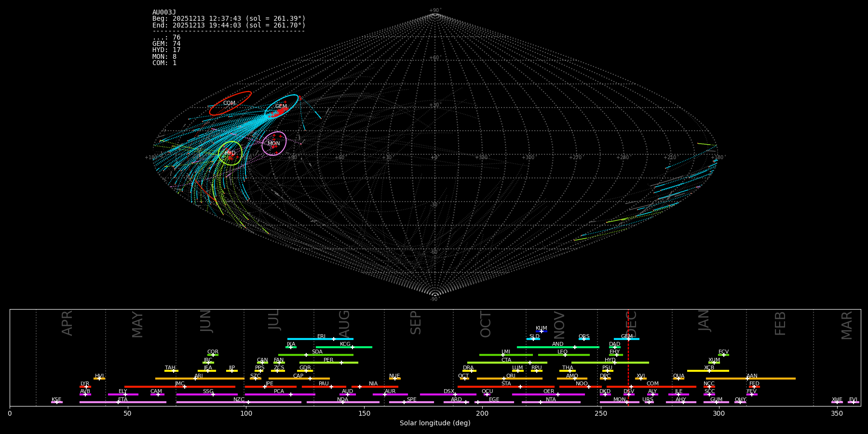Click the AU003J station title text
The height and width of the screenshot is (434, 868).
[x=164, y=13]
